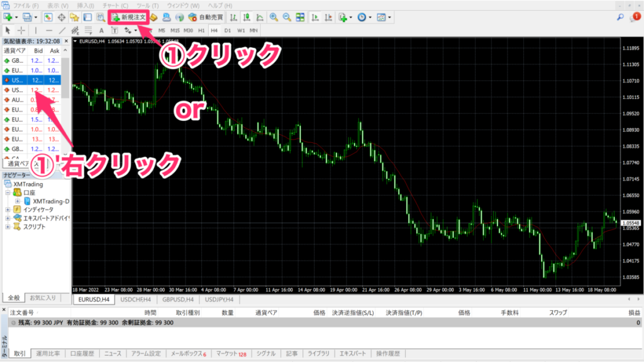
Task: Open a new chart with the toolbar icon
Action: [8, 17]
